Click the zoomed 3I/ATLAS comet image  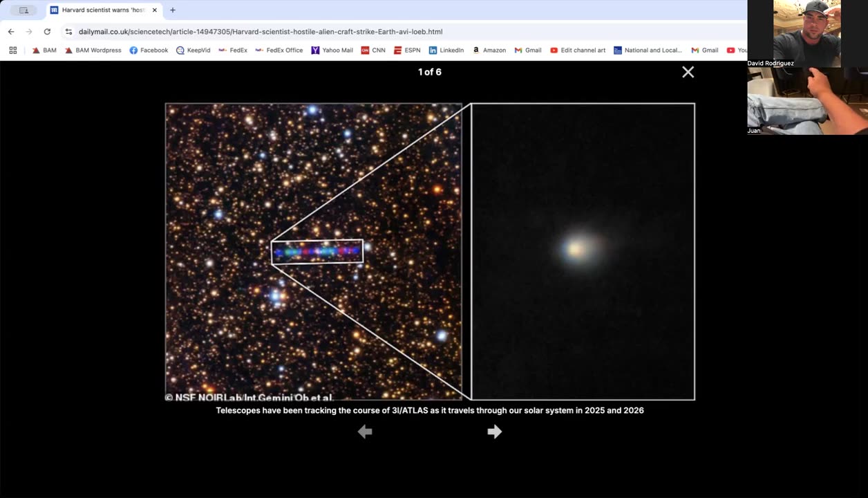[583, 252]
